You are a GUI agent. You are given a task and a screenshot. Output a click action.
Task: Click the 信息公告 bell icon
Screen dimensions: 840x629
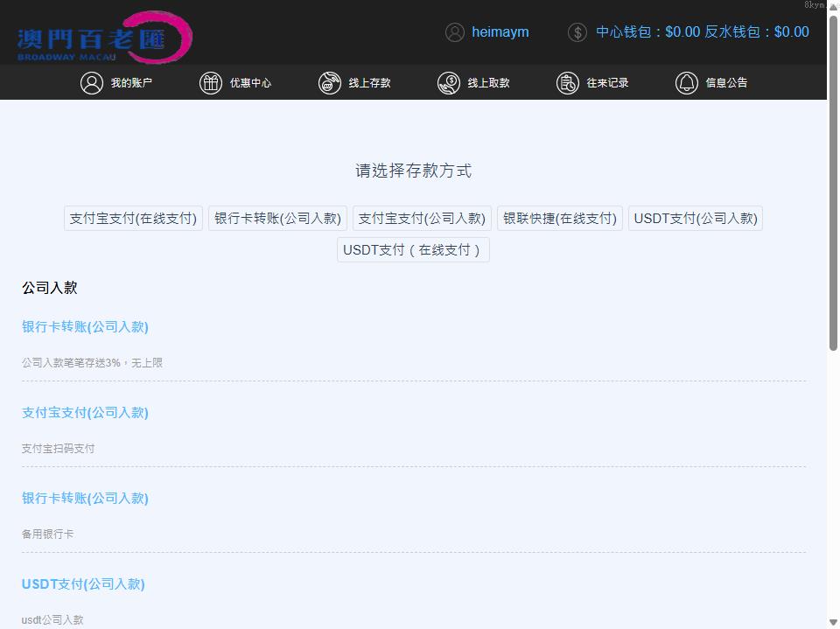click(x=687, y=83)
